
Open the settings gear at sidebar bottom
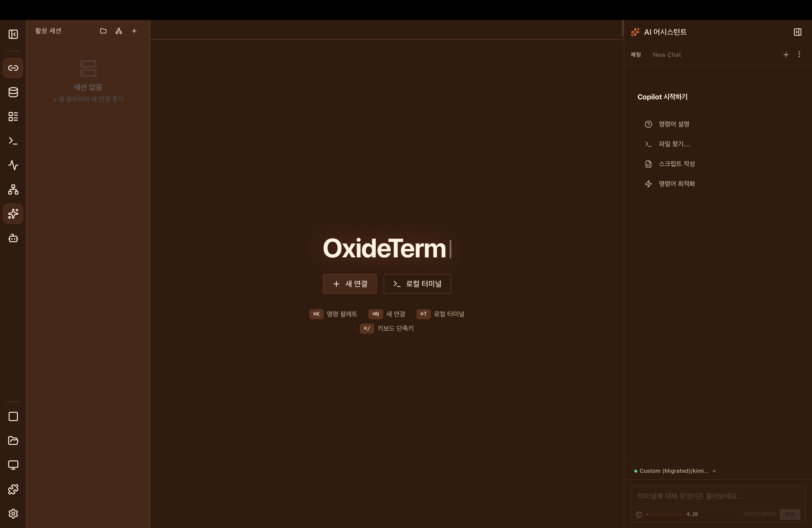point(13,514)
